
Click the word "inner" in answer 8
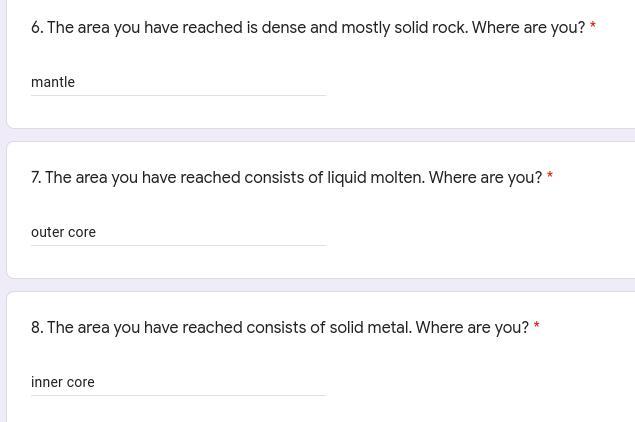[x=46, y=382]
